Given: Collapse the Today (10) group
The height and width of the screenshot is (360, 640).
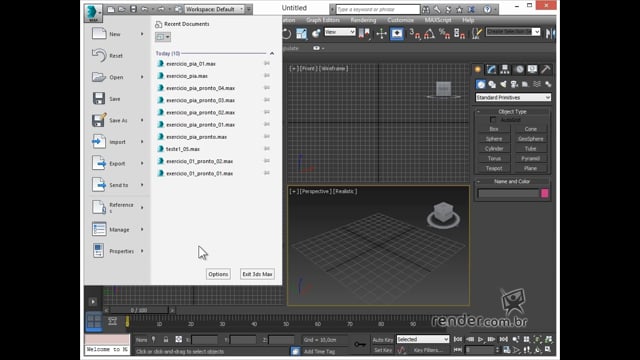Looking at the screenshot, I should coord(272,53).
